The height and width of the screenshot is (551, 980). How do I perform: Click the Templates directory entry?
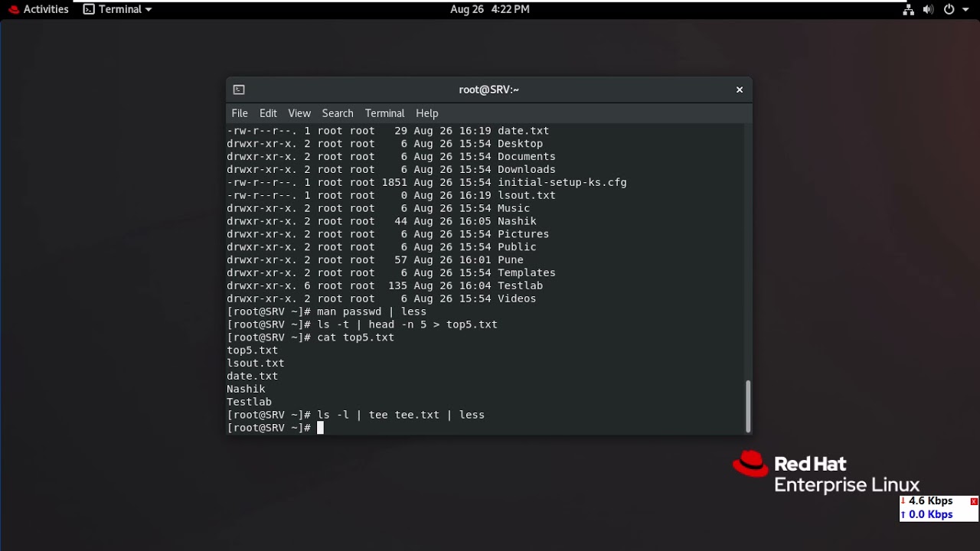click(527, 273)
